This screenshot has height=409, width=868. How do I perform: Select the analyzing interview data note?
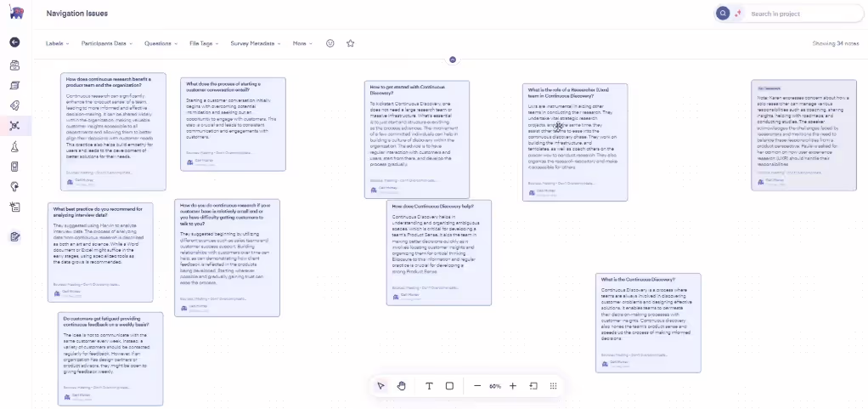click(100, 253)
